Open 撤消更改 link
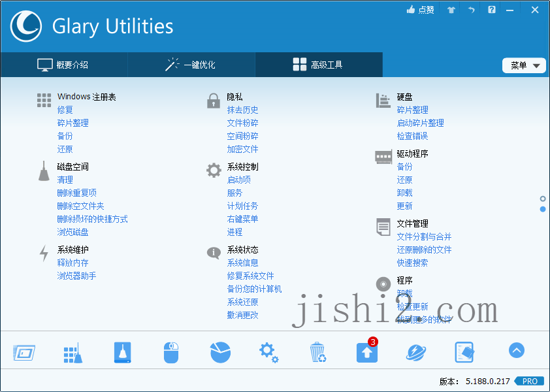This screenshot has width=550, height=392. (243, 315)
